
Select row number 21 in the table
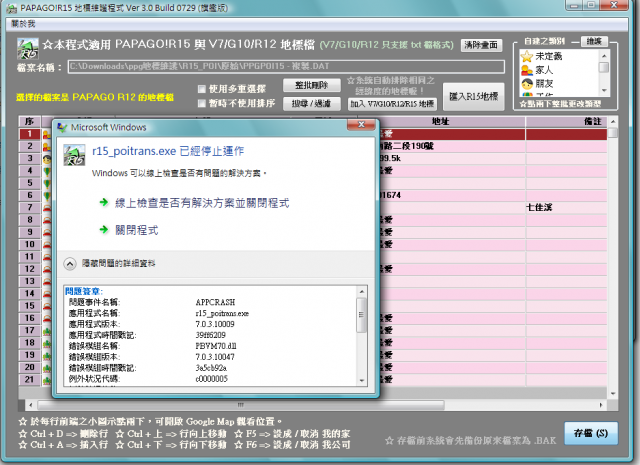tap(30, 380)
